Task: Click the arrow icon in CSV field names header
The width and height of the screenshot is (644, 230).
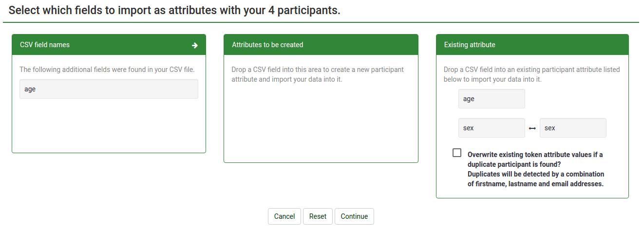Action: pyautogui.click(x=195, y=45)
